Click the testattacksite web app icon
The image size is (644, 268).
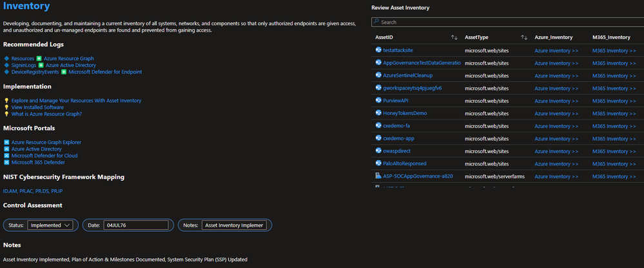(378, 50)
